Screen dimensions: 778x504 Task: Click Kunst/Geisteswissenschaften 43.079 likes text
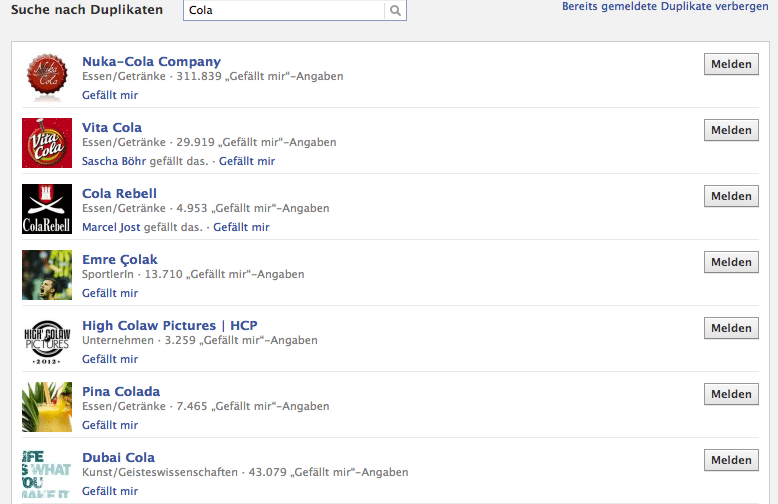245,472
